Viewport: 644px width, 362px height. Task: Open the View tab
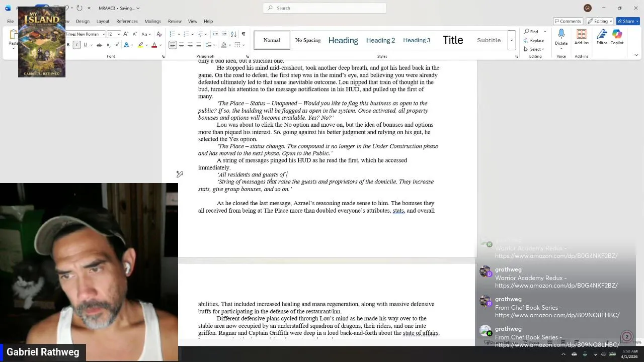[193, 21]
